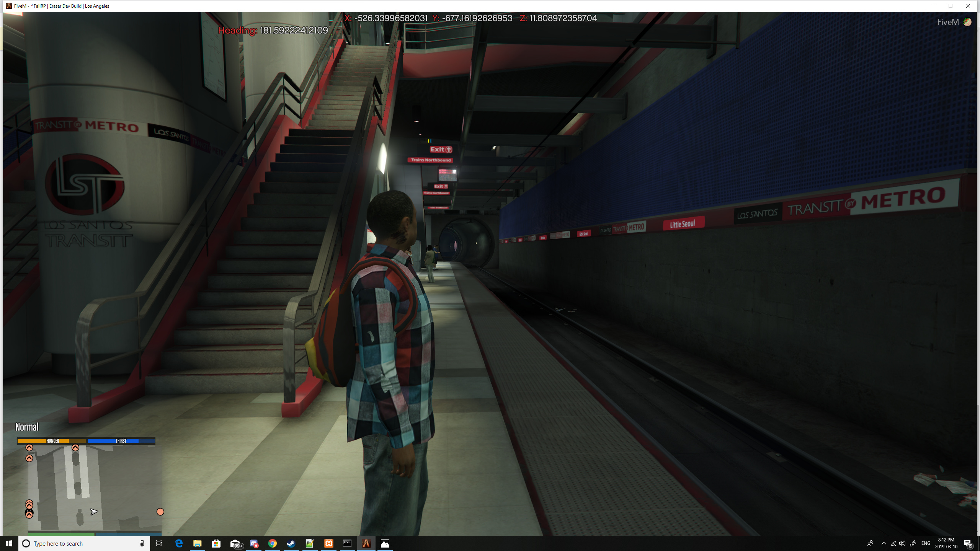Open Microsoft Edge browser

179,543
